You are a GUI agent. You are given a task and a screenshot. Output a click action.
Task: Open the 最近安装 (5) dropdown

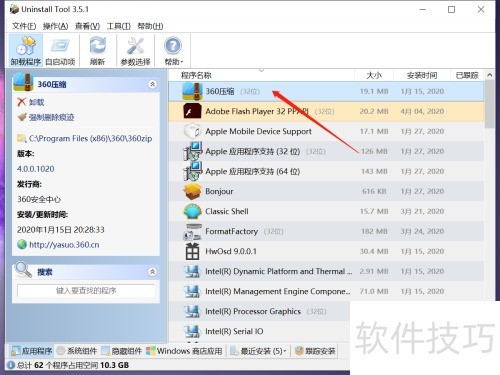click(x=258, y=351)
